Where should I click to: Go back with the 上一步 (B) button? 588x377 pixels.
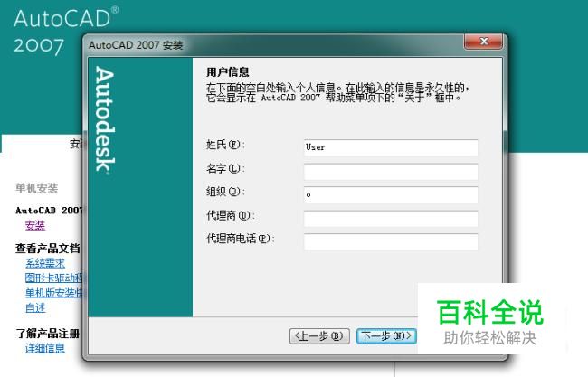click(319, 336)
